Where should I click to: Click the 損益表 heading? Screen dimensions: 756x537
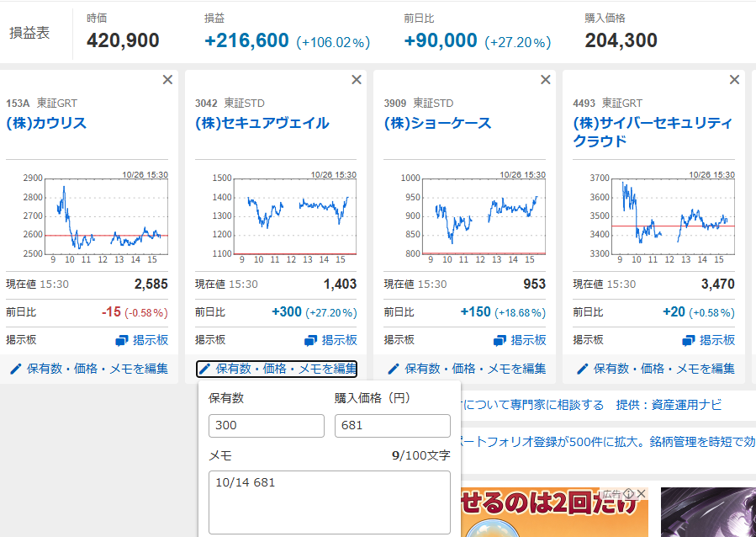point(29,33)
